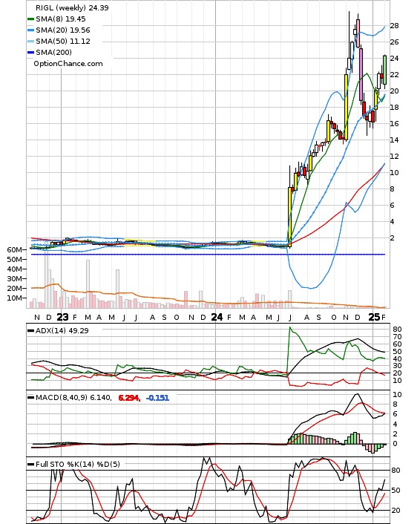Click the 60M volume axis label
Image resolution: width=420 pixels, height=524 pixels.
click(x=15, y=249)
